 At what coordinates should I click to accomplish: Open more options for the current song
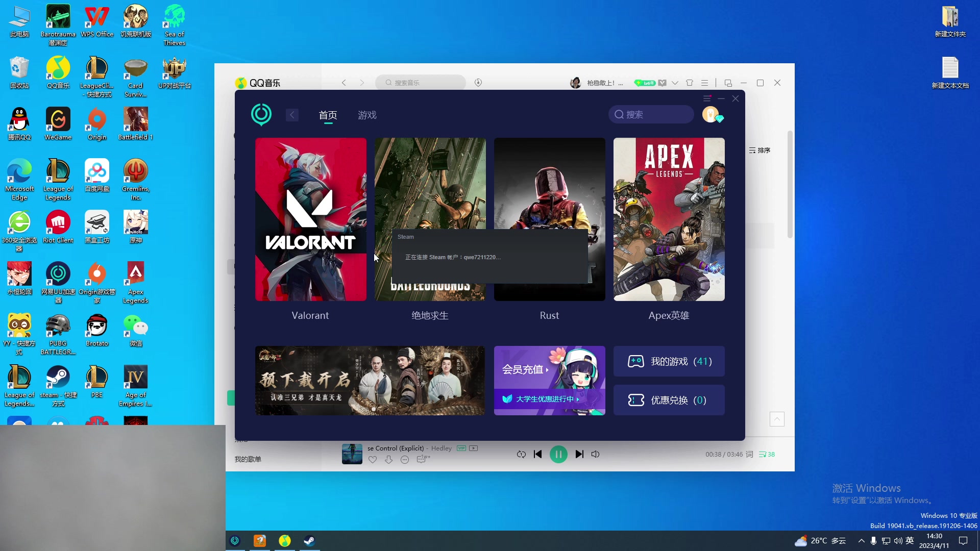[405, 460]
